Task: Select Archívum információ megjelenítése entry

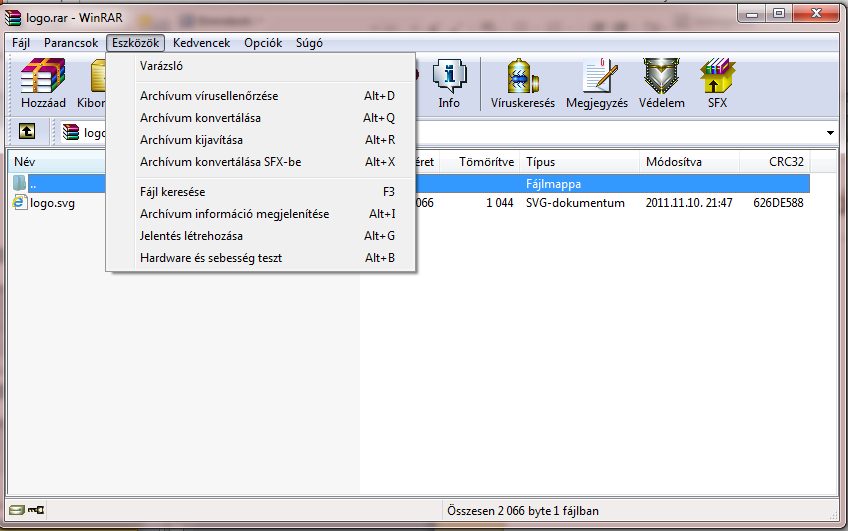Action: [x=262, y=214]
